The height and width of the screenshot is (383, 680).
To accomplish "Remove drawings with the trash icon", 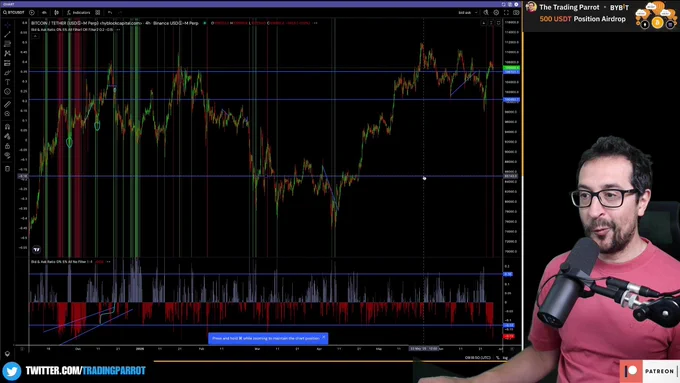I will [7, 169].
